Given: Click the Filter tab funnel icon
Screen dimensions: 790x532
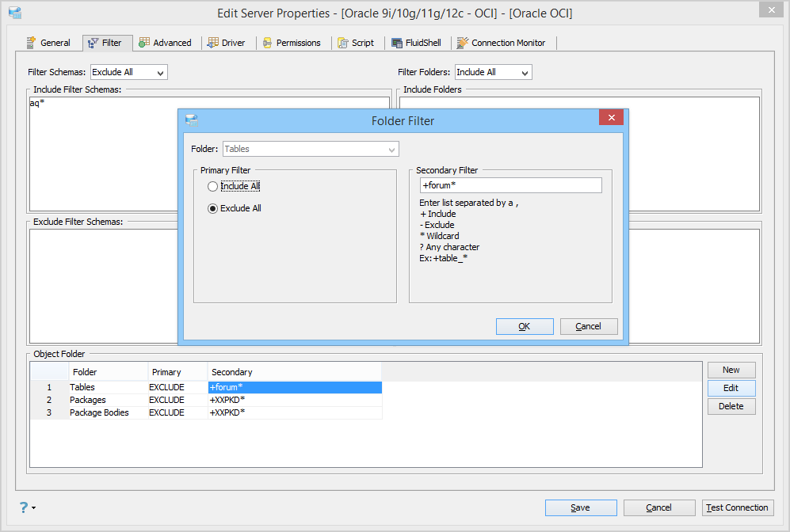Looking at the screenshot, I should point(94,44).
